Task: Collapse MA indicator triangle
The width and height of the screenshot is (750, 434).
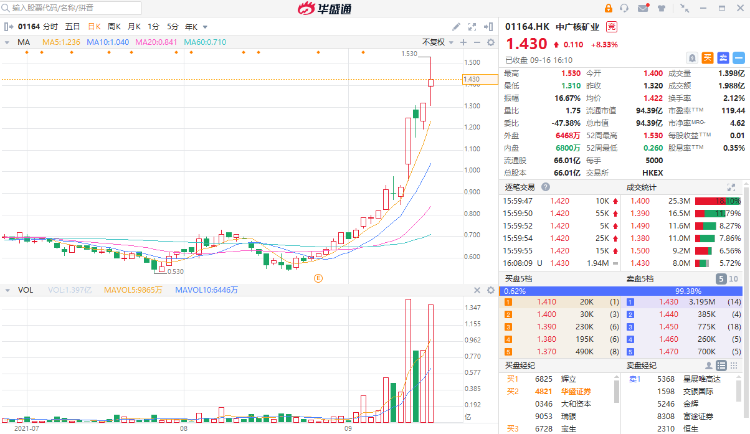Action: [x=7, y=42]
